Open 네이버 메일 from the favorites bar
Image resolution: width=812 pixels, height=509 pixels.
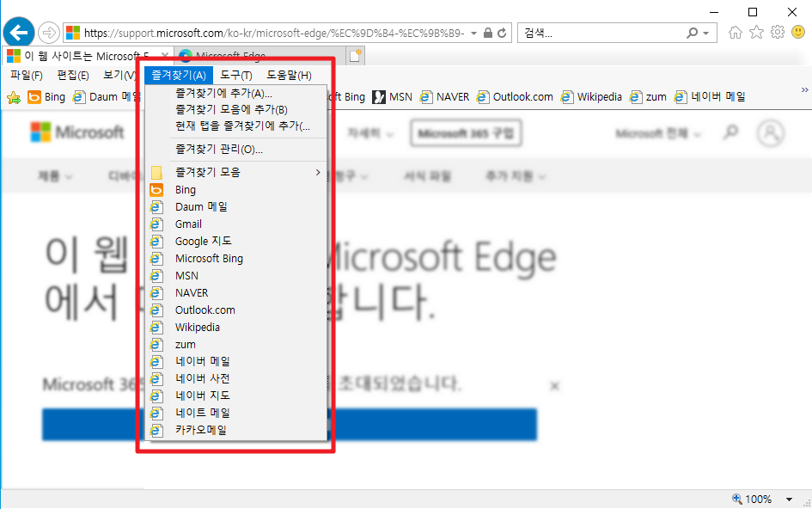[x=710, y=97]
